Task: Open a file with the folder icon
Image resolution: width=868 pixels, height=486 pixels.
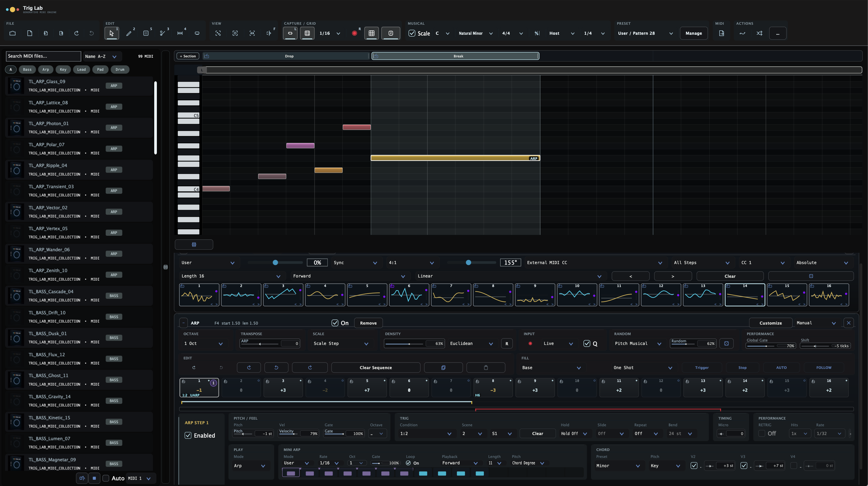Action: [x=12, y=33]
